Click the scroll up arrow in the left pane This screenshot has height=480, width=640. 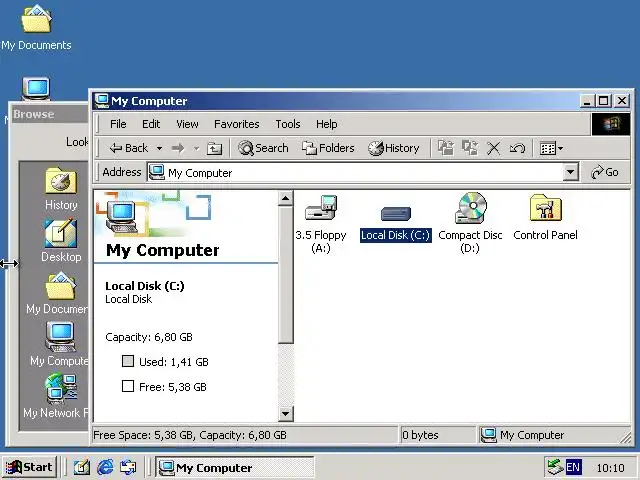click(285, 198)
